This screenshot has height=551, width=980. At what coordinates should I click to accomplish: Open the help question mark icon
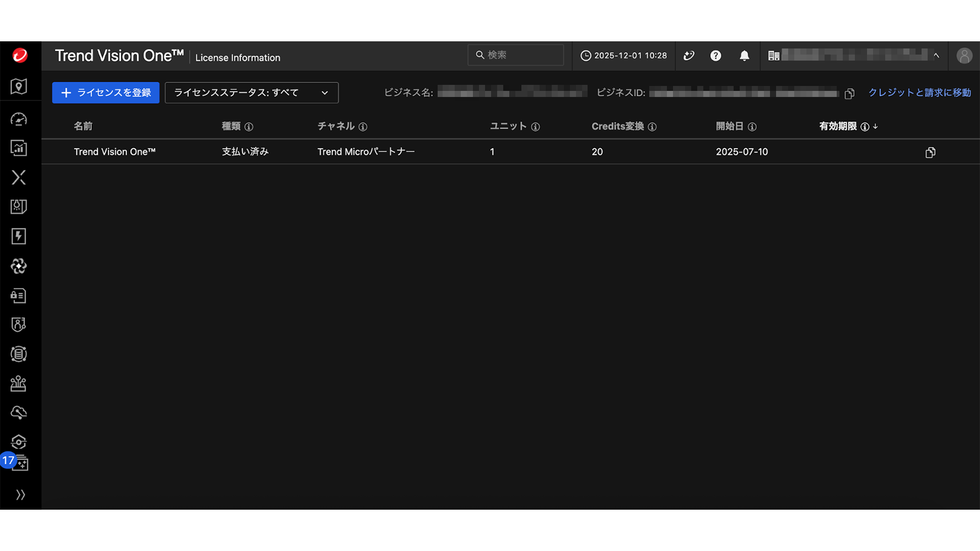(715, 56)
